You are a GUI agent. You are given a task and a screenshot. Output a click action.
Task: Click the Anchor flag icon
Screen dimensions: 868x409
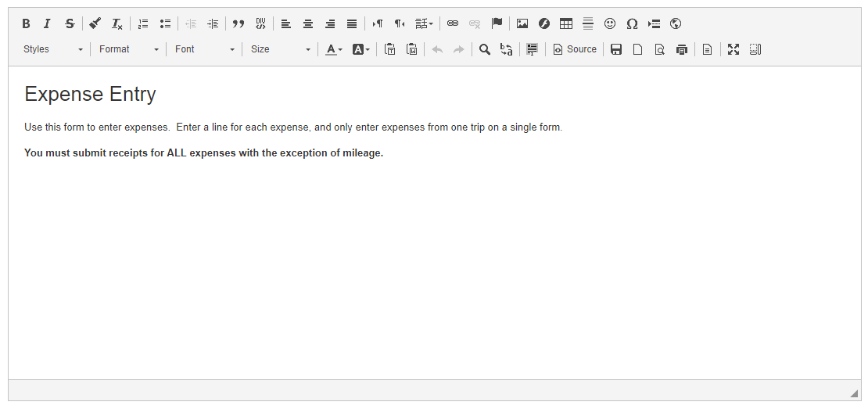point(497,23)
